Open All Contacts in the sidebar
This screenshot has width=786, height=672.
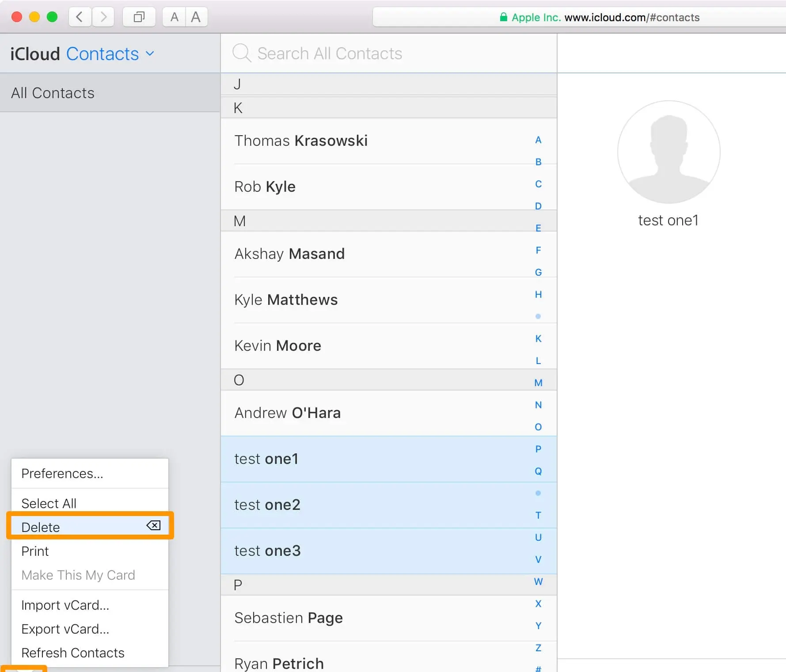click(x=53, y=93)
